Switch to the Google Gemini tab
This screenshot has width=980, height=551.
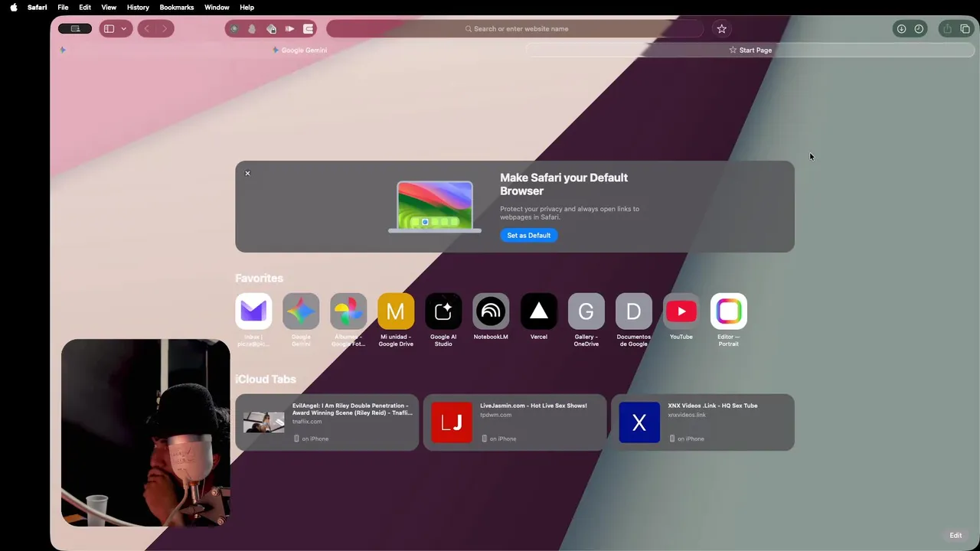pyautogui.click(x=299, y=51)
